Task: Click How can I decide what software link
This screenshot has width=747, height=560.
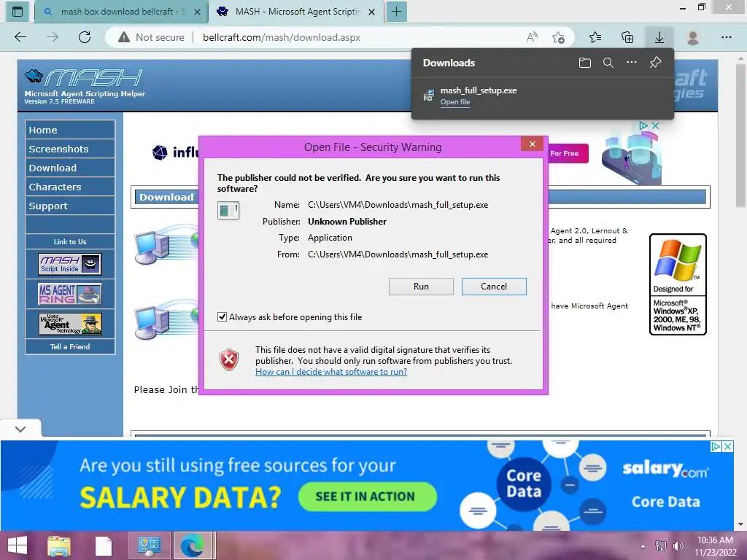Action: [331, 372]
